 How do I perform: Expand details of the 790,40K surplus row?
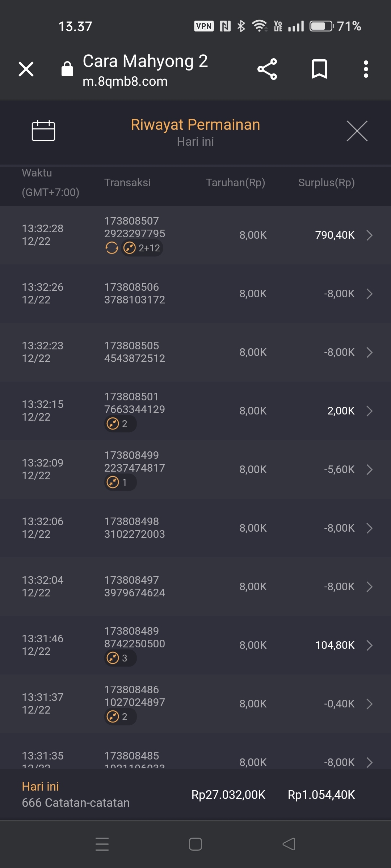point(369,235)
